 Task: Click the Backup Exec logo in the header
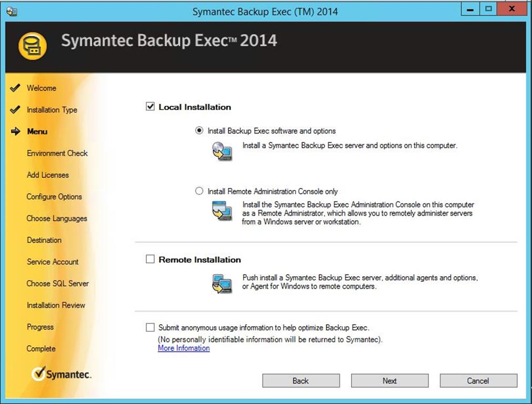[32, 46]
